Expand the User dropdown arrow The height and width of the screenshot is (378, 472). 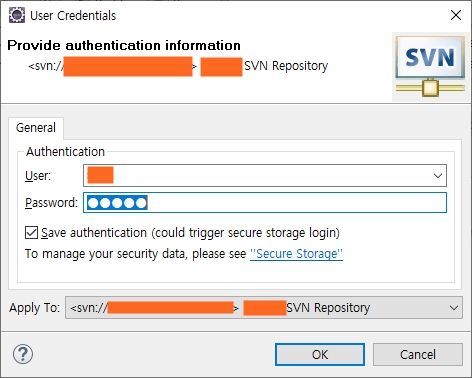pyautogui.click(x=438, y=175)
